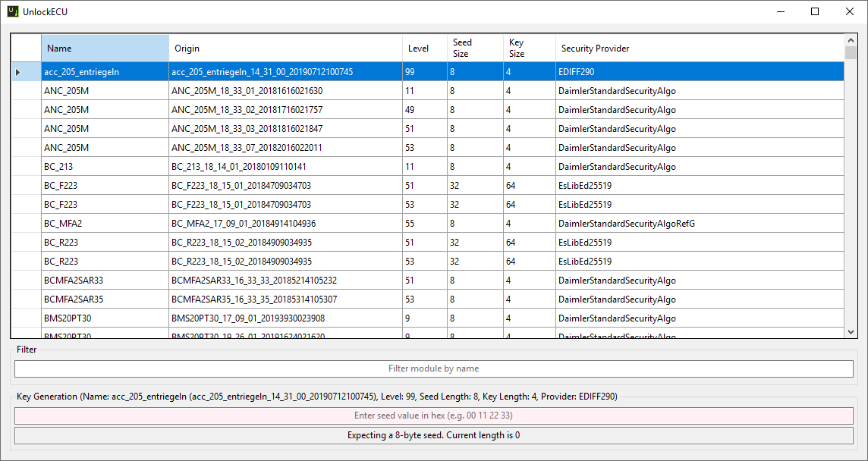Select origin BC_MFA2_17_09_01_20184914104936
Image resolution: width=868 pixels, height=461 pixels.
(x=285, y=223)
